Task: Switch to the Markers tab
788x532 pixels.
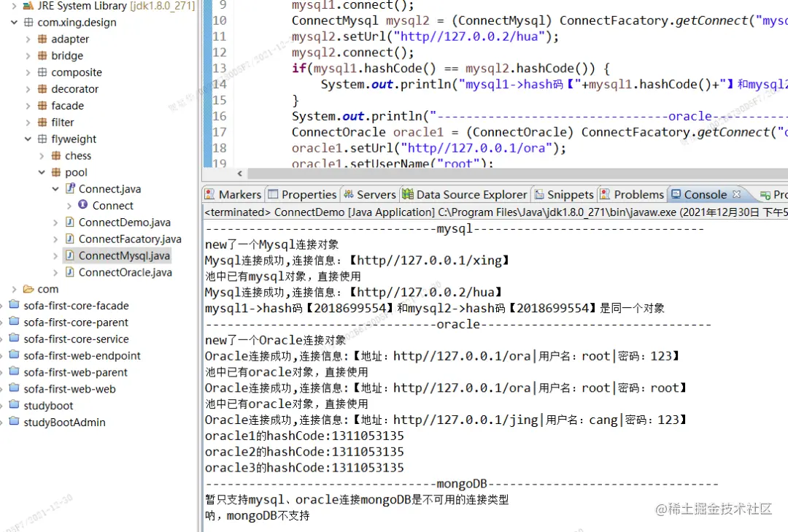Action: click(233, 195)
